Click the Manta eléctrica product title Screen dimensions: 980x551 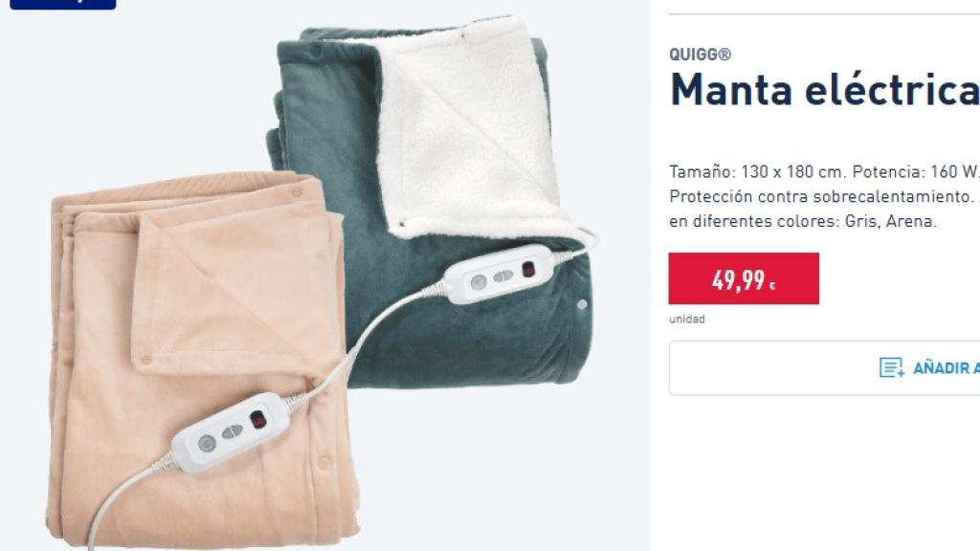click(x=824, y=91)
